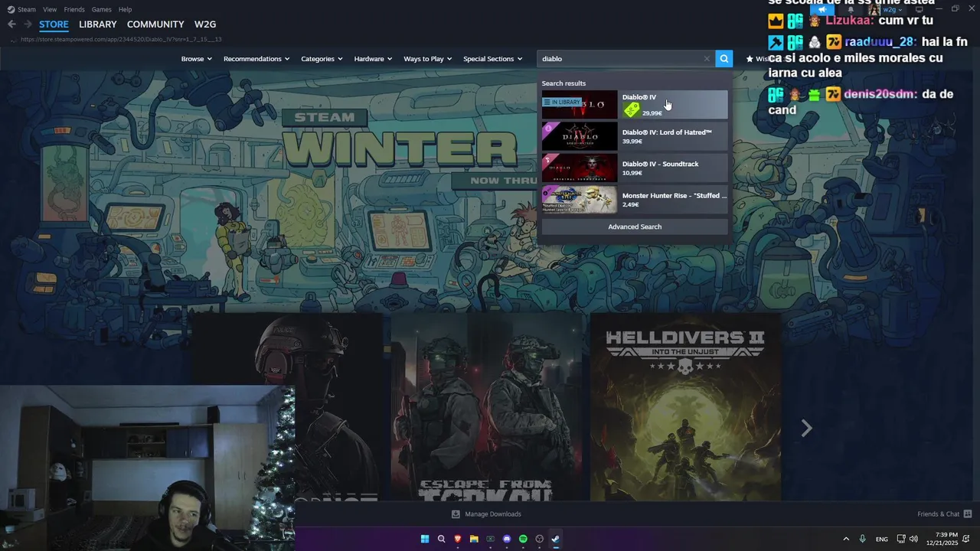Open the Steam announcements megaphone icon

[822, 9]
